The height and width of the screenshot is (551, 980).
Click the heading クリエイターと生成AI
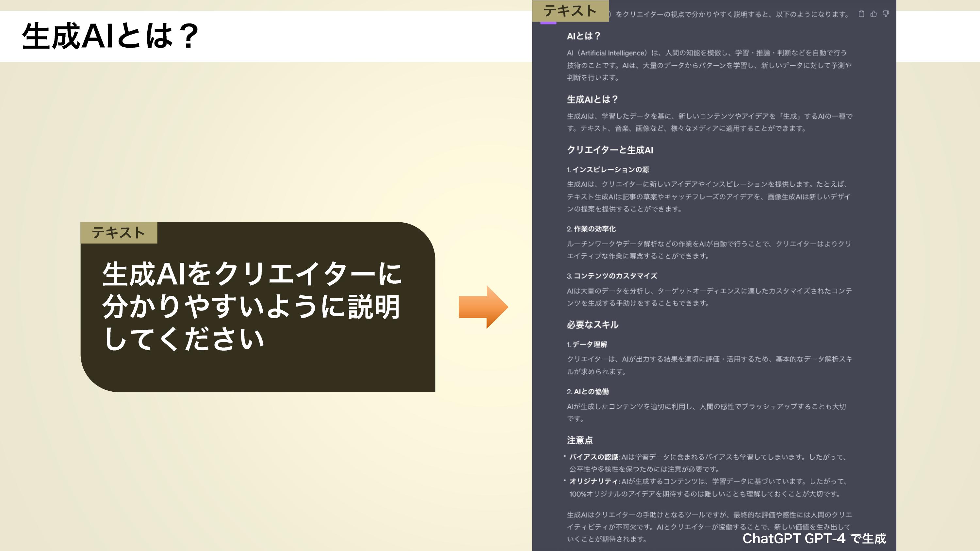point(610,150)
